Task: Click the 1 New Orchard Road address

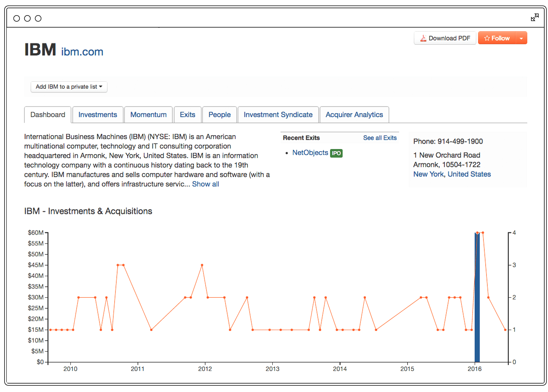Action: point(447,155)
